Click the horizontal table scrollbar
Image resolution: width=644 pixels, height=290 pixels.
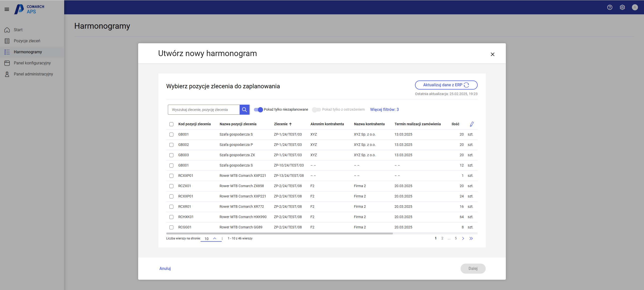pyautogui.click(x=279, y=233)
